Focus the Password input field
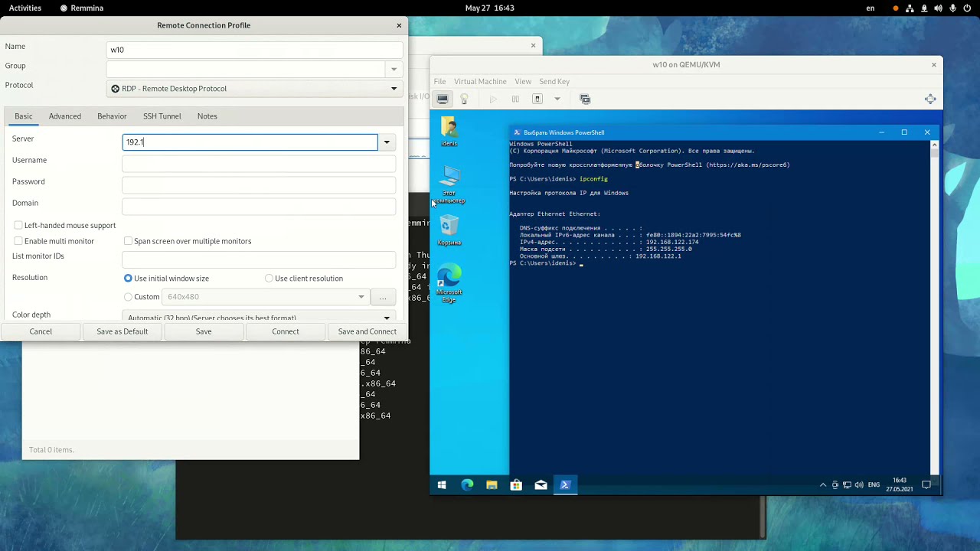 pyautogui.click(x=259, y=184)
